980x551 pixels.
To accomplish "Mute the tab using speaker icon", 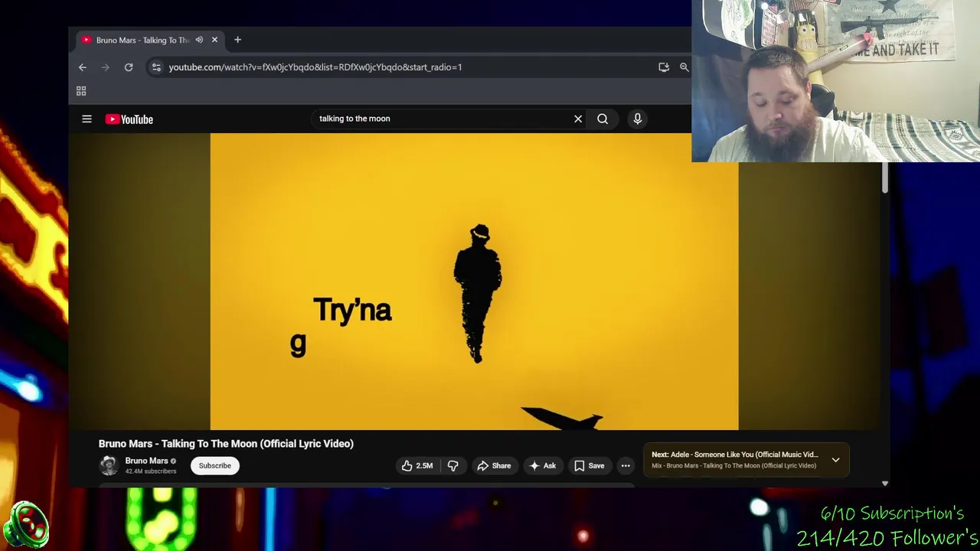I will (199, 40).
